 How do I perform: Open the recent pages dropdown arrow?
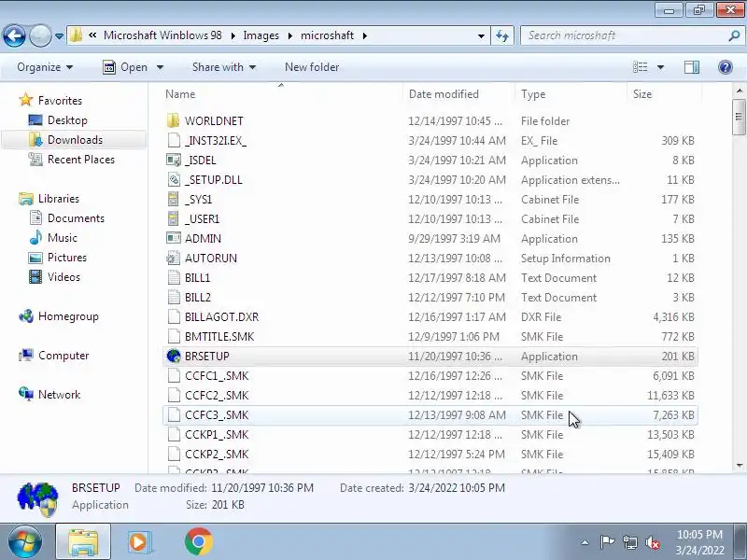click(x=59, y=35)
